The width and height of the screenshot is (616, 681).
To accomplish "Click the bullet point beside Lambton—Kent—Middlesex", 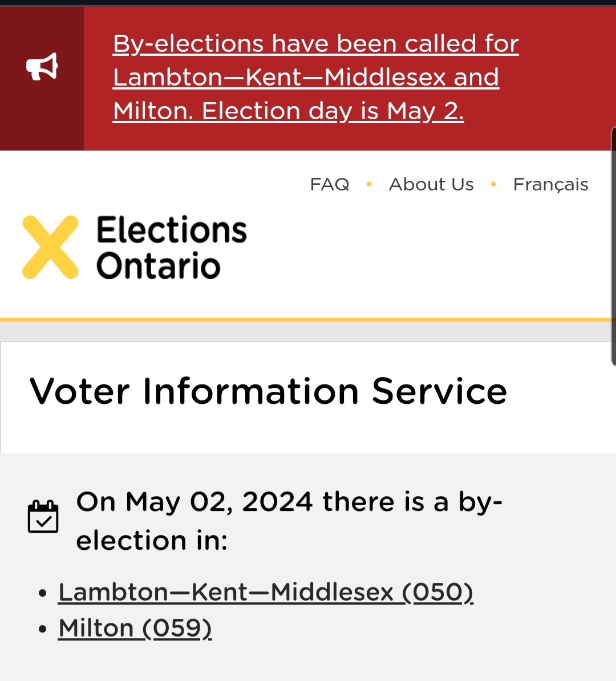I will [x=43, y=593].
